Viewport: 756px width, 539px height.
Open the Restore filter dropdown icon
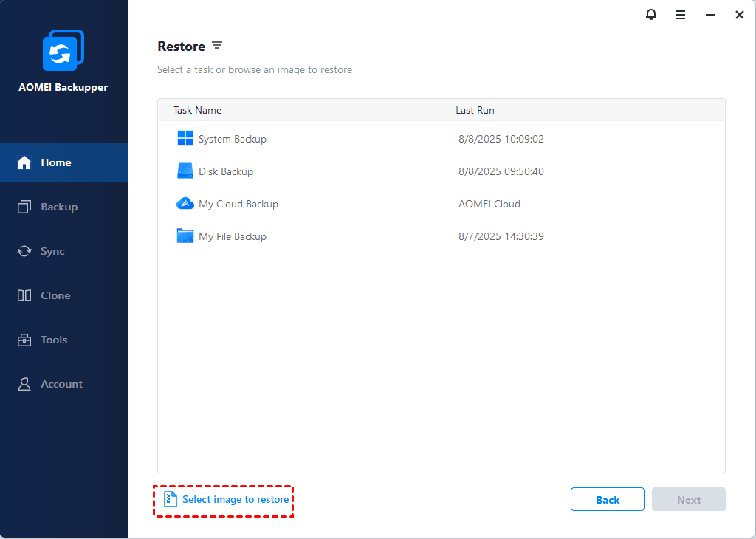pyautogui.click(x=217, y=46)
